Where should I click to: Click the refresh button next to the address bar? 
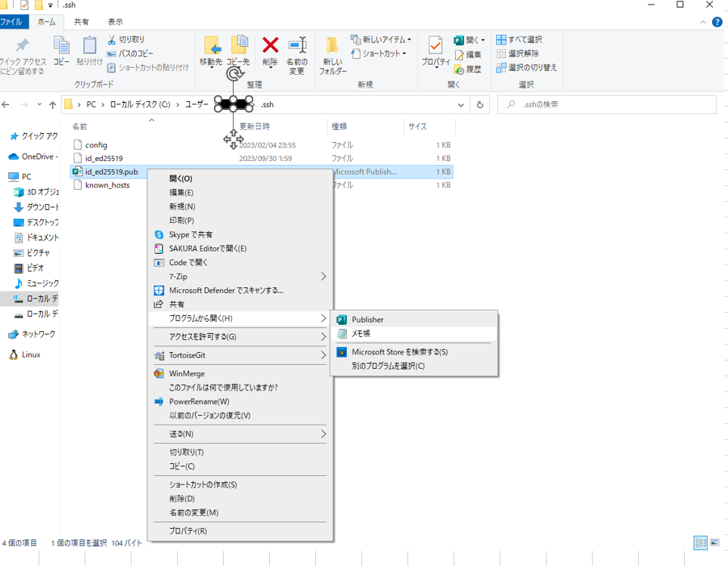coord(480,105)
